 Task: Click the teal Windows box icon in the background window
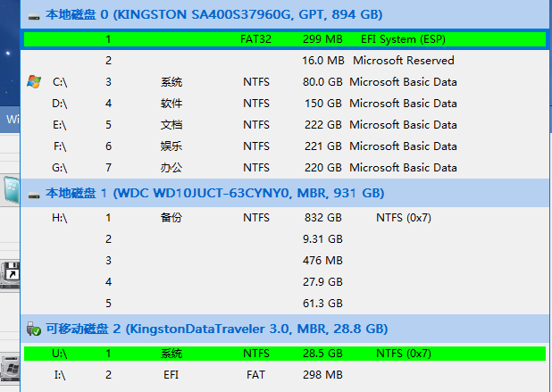tap(12, 189)
